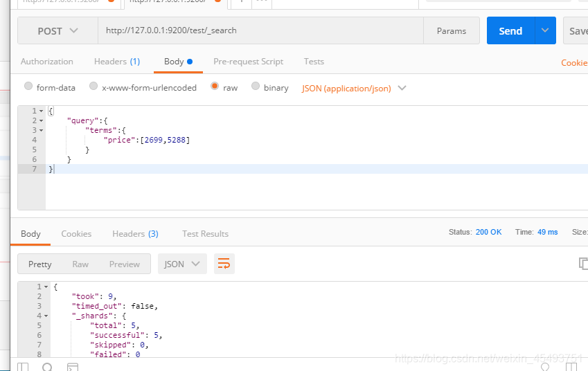Click the lightbulb icon in bottom bar
Screen dimensions: 588x371
545,367
